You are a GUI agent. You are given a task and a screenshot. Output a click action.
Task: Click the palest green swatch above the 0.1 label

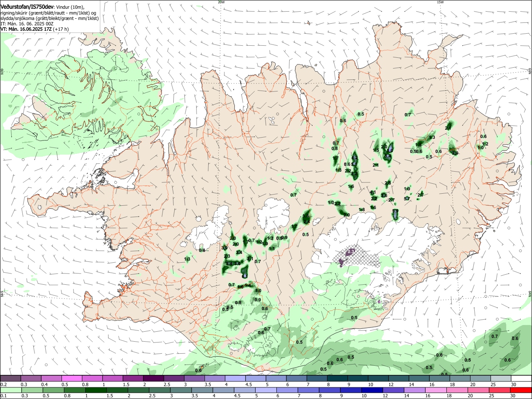(11, 390)
